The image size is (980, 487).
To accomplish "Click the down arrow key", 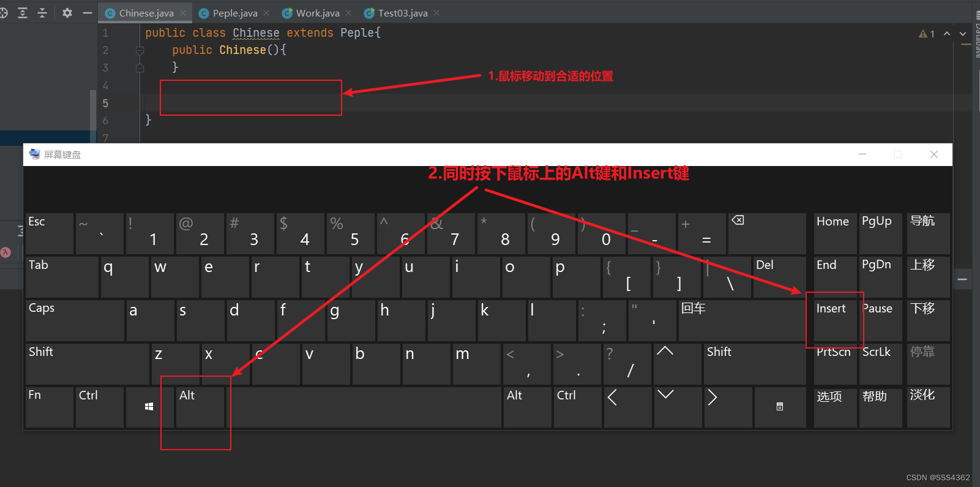I will [x=678, y=407].
